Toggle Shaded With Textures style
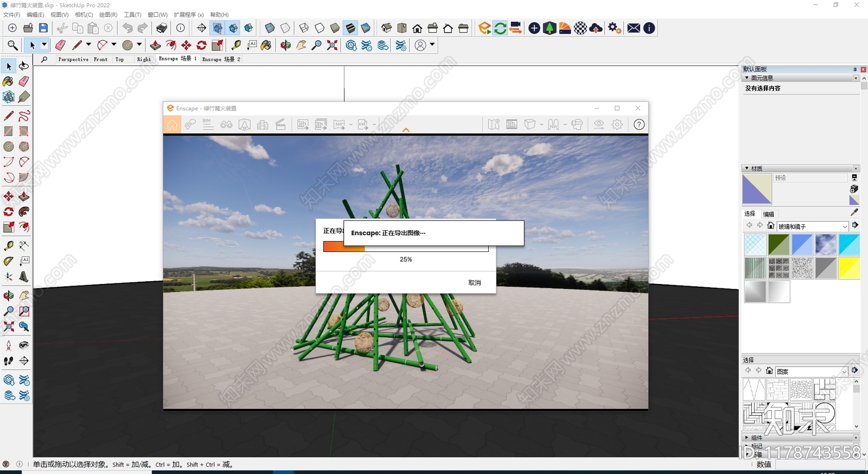868x474 pixels. [350, 28]
